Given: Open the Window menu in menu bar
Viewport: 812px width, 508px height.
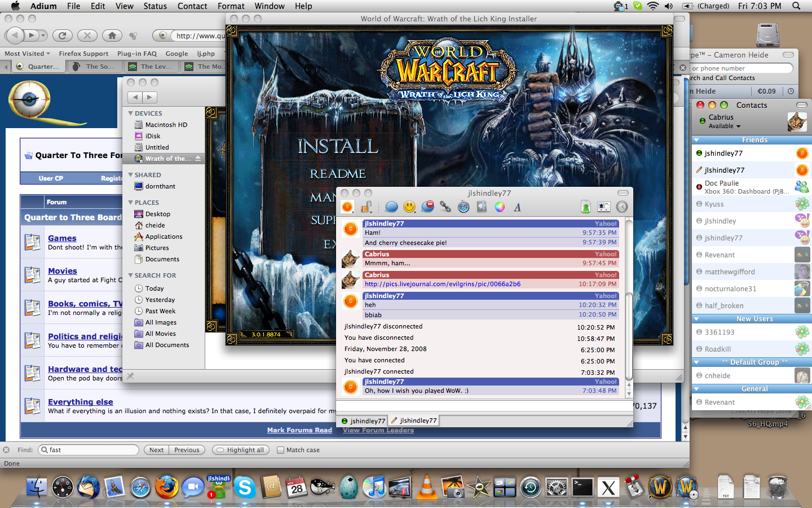Looking at the screenshot, I should click(270, 6).
